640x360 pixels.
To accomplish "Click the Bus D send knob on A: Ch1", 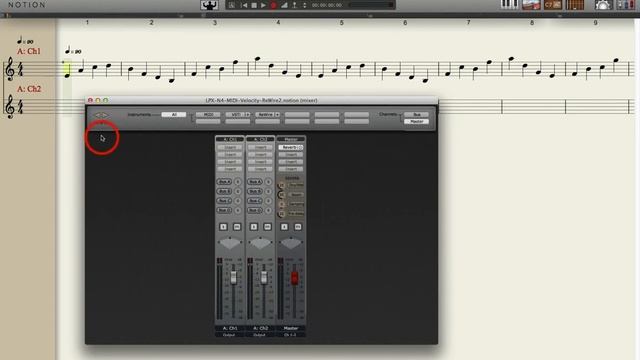I will tap(238, 210).
